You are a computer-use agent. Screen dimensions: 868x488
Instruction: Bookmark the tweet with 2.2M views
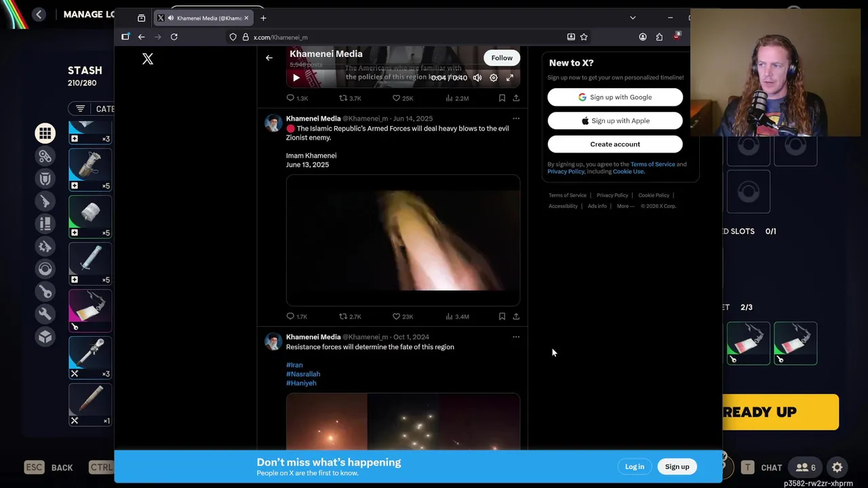(502, 98)
